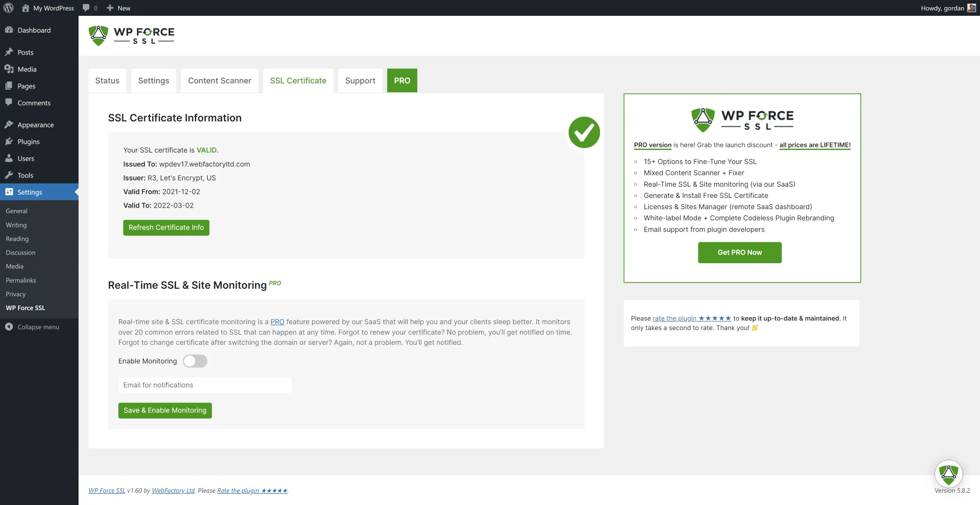
Task: Click the Pages icon in sidebar
Action: 9,86
